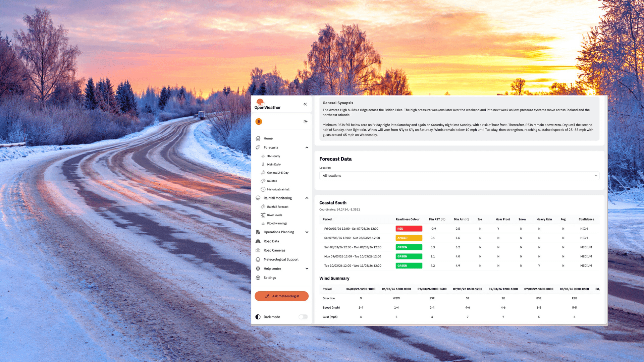Collapse the sidebar with double-chevron icon
Image resolution: width=644 pixels, height=362 pixels.
[x=305, y=104]
